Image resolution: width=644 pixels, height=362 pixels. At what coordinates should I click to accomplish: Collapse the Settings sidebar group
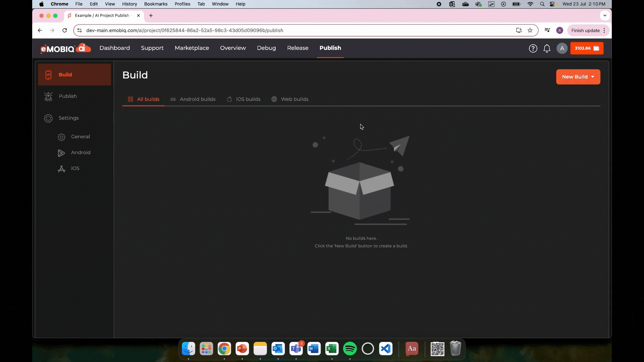point(68,118)
